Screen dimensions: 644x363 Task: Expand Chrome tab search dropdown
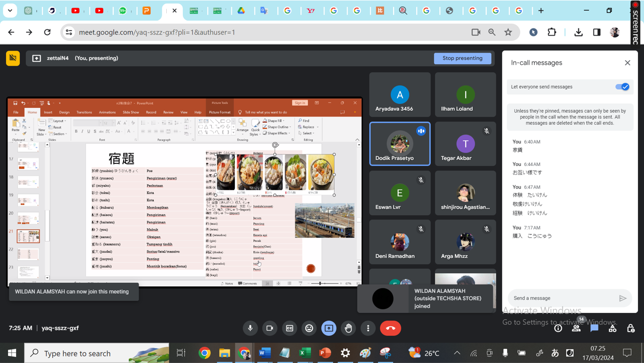10,11
